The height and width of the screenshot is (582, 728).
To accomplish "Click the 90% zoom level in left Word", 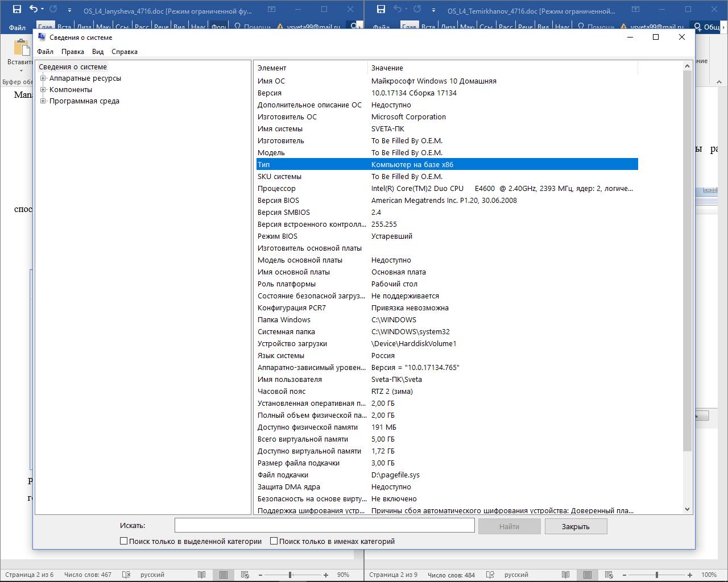I will click(x=343, y=575).
